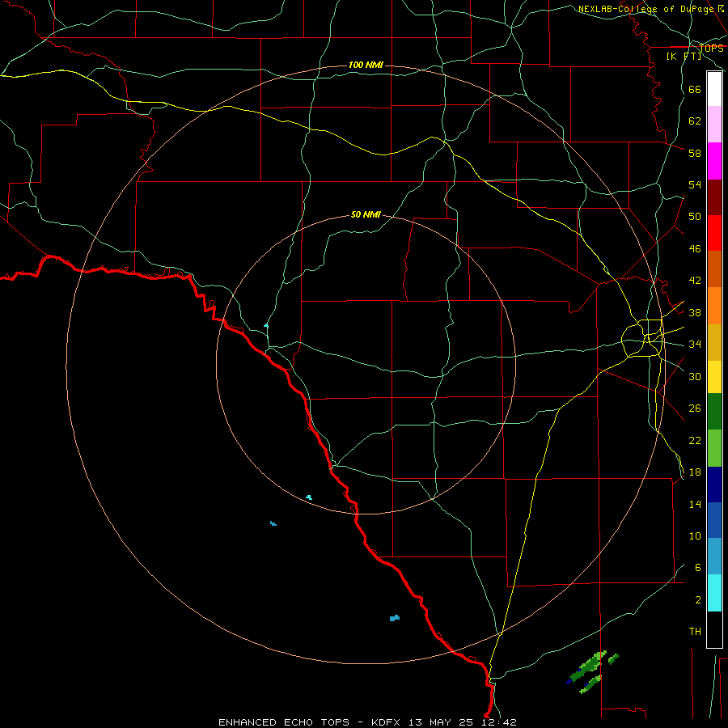Screen dimensions: 728x728
Task: Click the yellow highway loop around the eastern city
Action: point(642,338)
